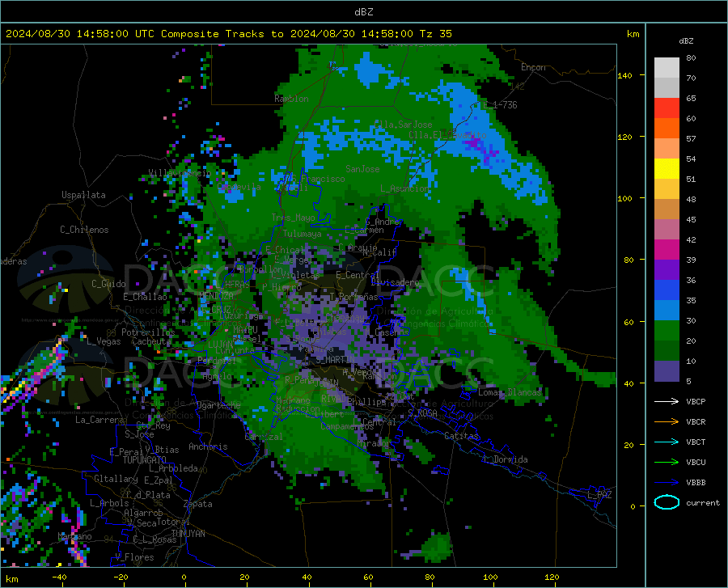Click the Anchoris place label

pyautogui.click(x=208, y=446)
